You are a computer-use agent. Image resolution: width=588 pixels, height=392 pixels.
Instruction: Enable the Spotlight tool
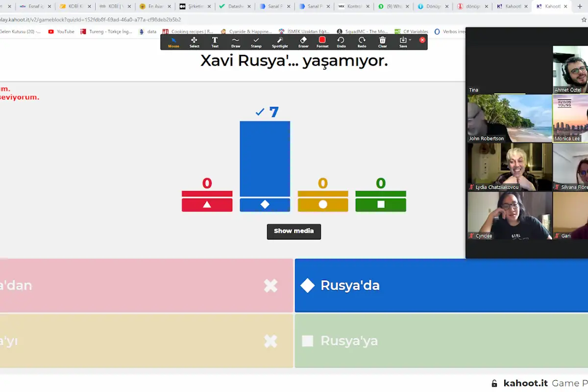[280, 42]
